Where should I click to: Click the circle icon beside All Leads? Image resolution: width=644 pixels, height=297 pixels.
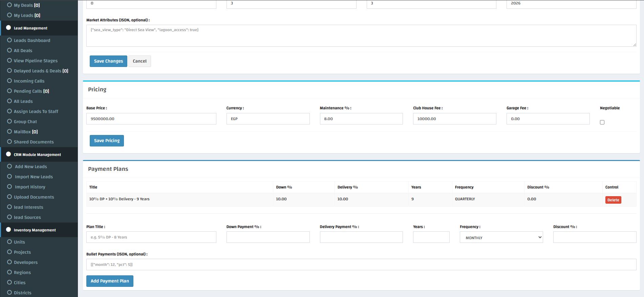click(9, 101)
